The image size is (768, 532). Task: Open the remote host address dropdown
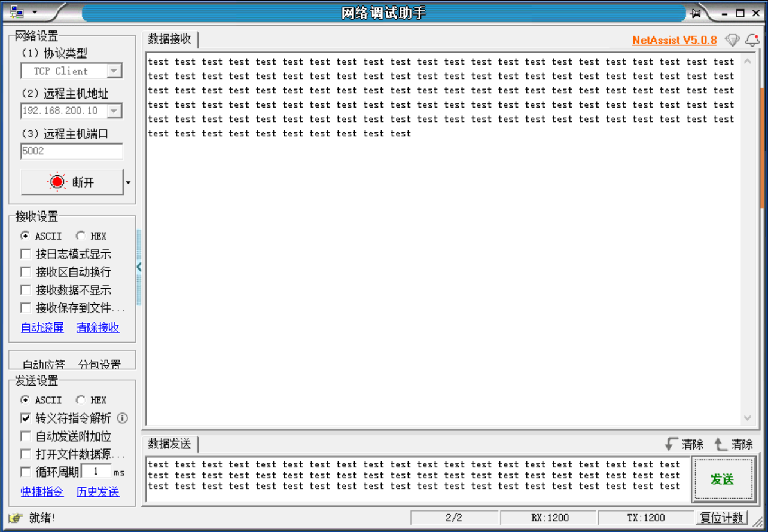(x=114, y=111)
